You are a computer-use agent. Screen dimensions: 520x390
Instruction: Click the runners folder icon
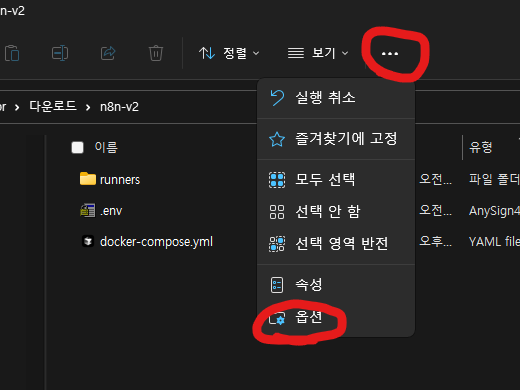(x=88, y=179)
